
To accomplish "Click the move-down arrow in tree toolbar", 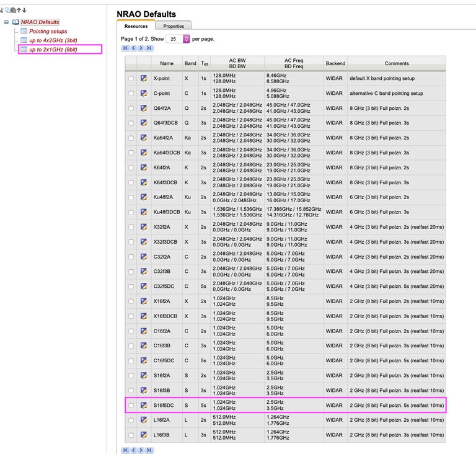I will [24, 10].
